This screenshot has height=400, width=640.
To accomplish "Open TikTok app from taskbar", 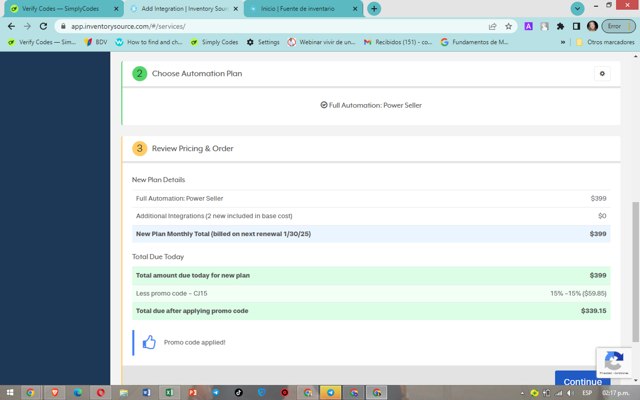I will [239, 393].
